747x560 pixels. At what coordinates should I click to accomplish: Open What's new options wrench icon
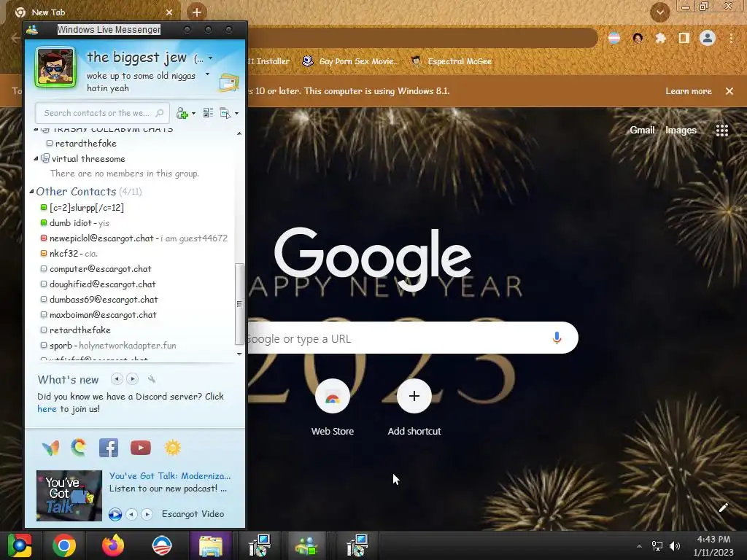(152, 379)
